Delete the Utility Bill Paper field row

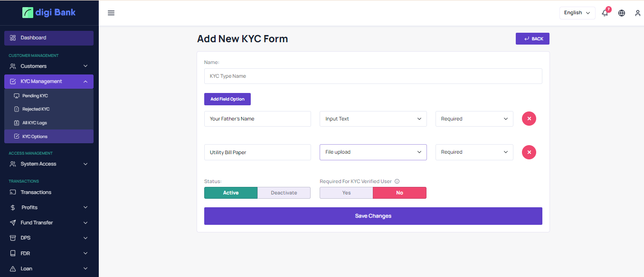(x=529, y=152)
